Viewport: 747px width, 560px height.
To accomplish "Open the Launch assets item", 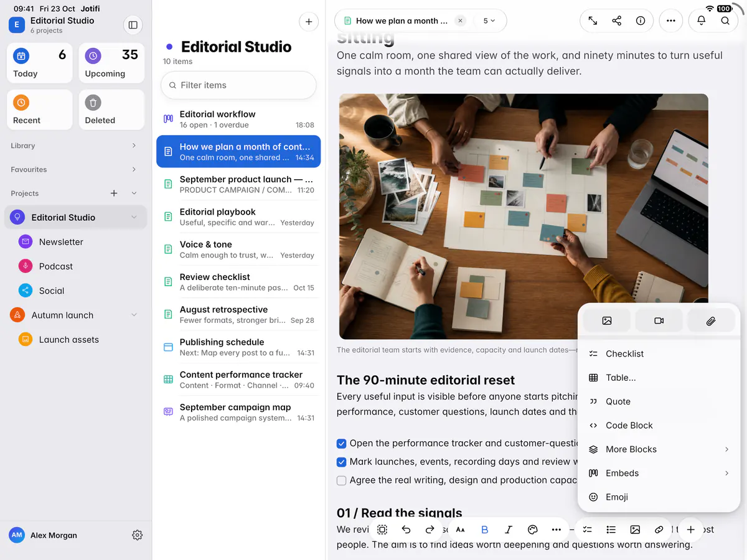I will click(76, 340).
